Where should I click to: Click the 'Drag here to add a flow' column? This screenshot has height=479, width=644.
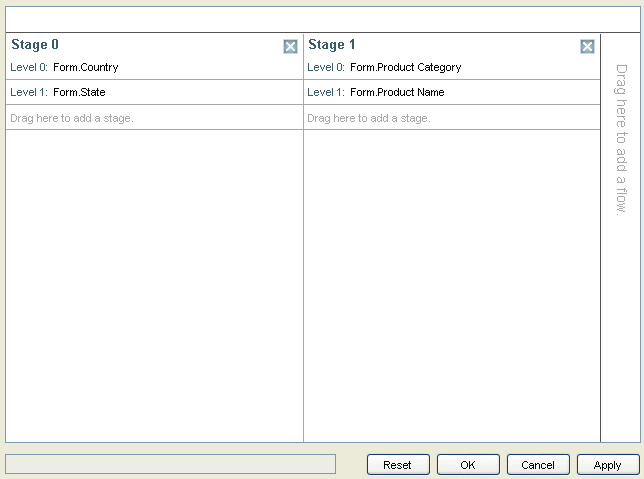point(621,238)
